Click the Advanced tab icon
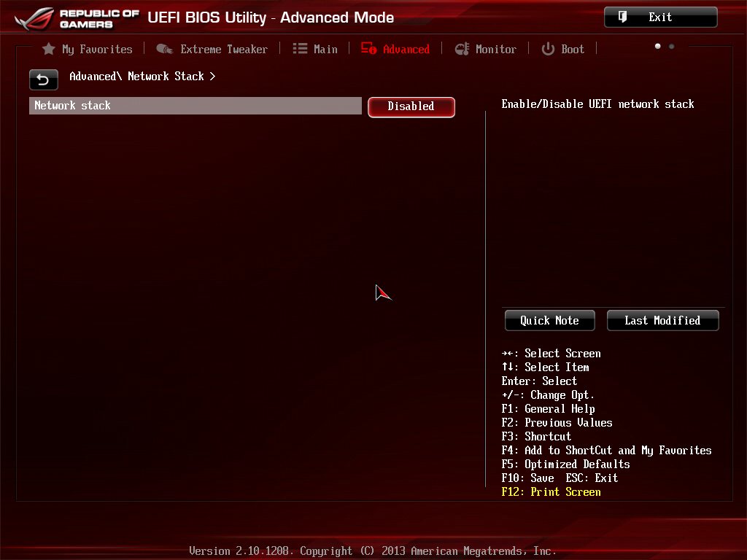This screenshot has width=747, height=560. [368, 49]
